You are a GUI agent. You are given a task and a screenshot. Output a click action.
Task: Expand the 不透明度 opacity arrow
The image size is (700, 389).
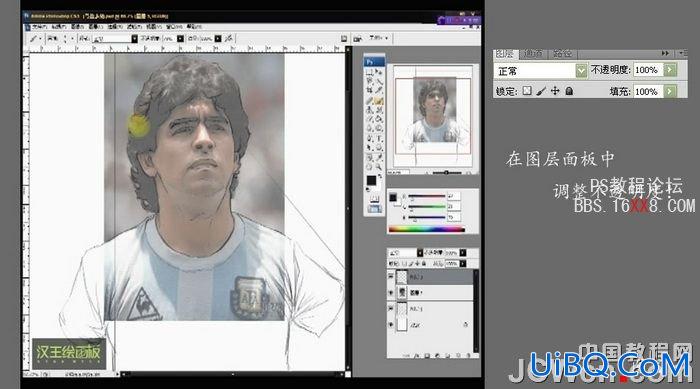click(x=670, y=70)
